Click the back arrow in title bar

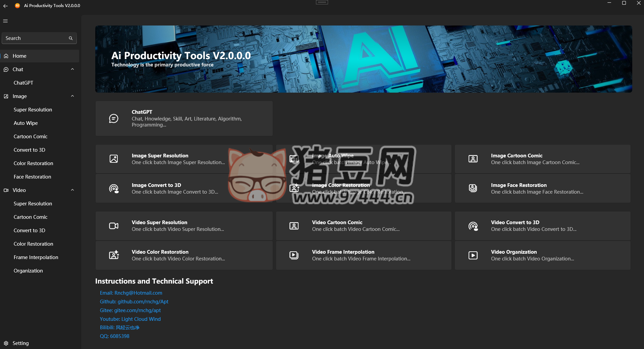[5, 6]
